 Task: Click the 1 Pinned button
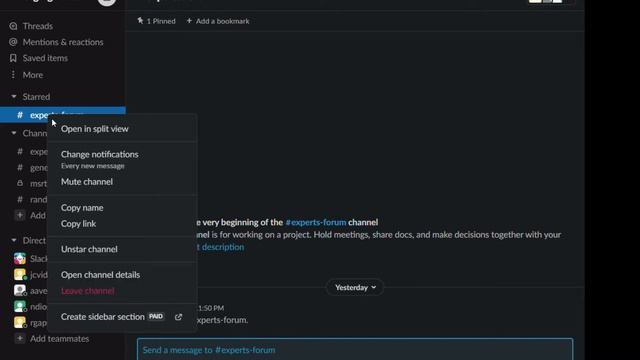156,21
